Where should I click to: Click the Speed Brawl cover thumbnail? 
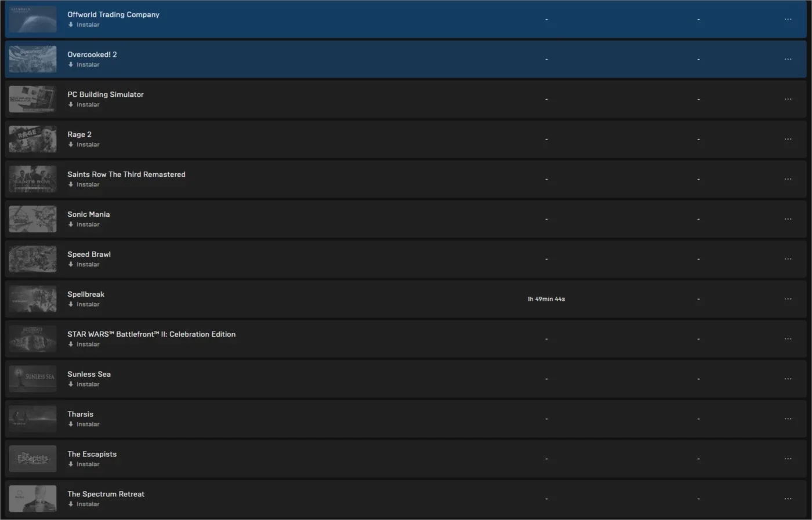33,259
